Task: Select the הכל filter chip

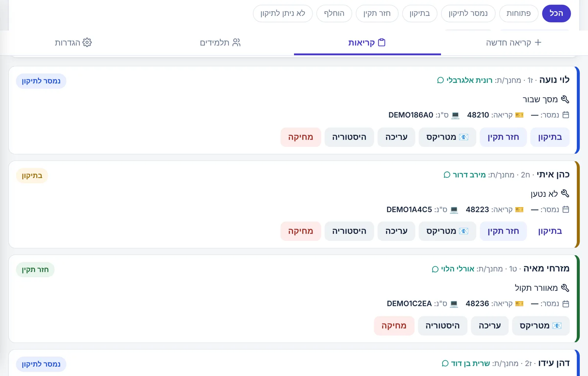Action: pyautogui.click(x=556, y=14)
